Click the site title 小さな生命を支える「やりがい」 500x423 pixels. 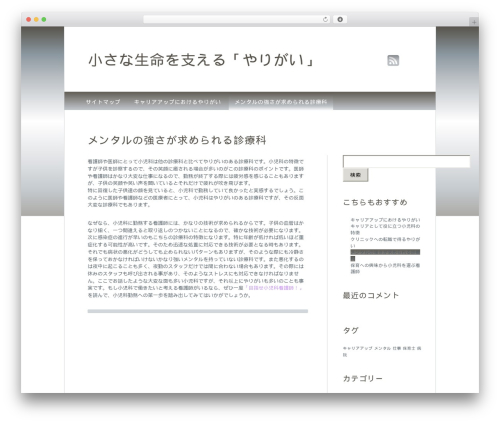coord(202,60)
